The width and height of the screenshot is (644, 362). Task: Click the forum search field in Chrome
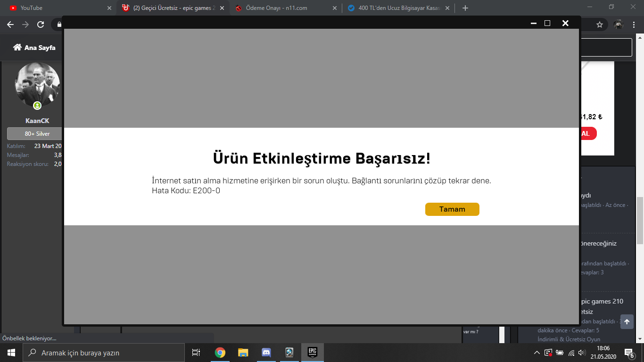tap(606, 48)
